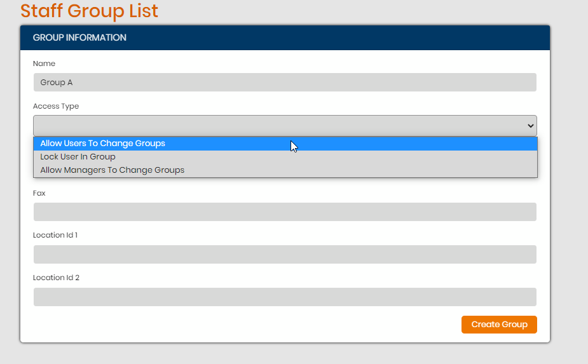Click the Staff Group List heading

pyautogui.click(x=89, y=11)
